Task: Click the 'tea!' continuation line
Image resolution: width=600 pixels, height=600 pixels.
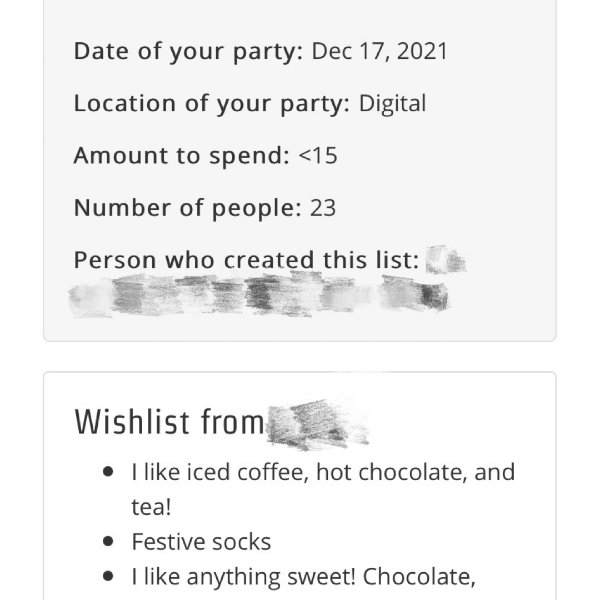Action: (151, 507)
